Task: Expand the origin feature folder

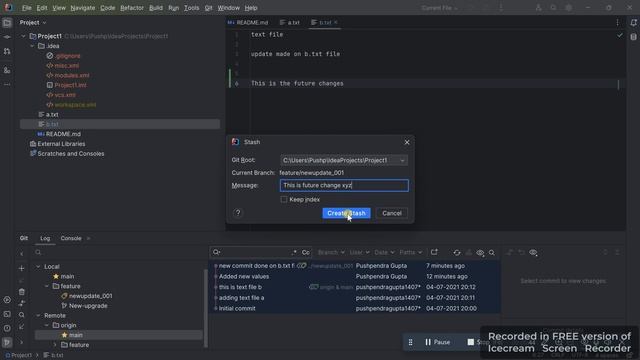Action: point(55,345)
